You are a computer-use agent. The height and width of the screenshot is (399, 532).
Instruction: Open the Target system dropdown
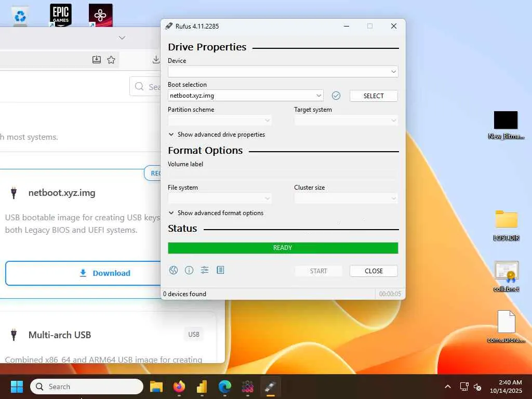(x=346, y=121)
